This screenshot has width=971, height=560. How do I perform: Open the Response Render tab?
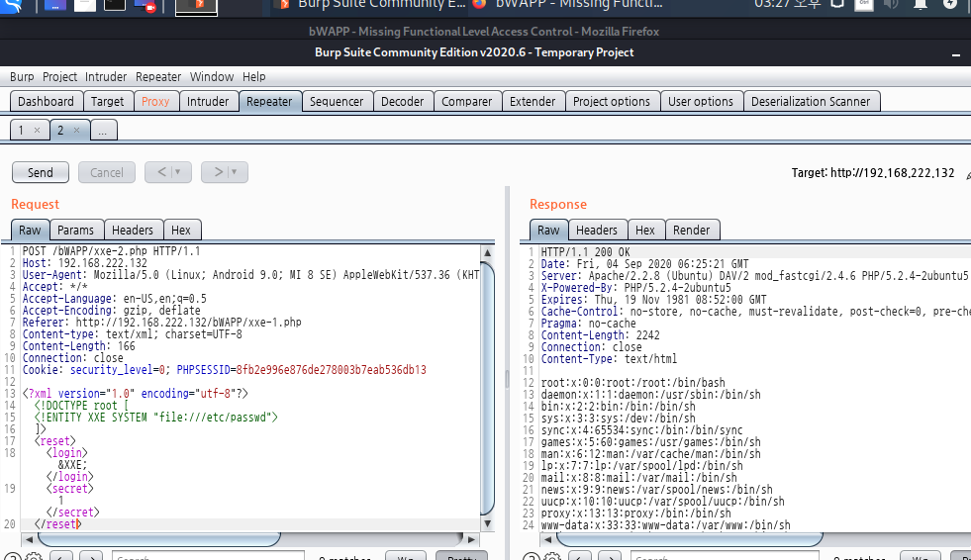click(x=691, y=231)
